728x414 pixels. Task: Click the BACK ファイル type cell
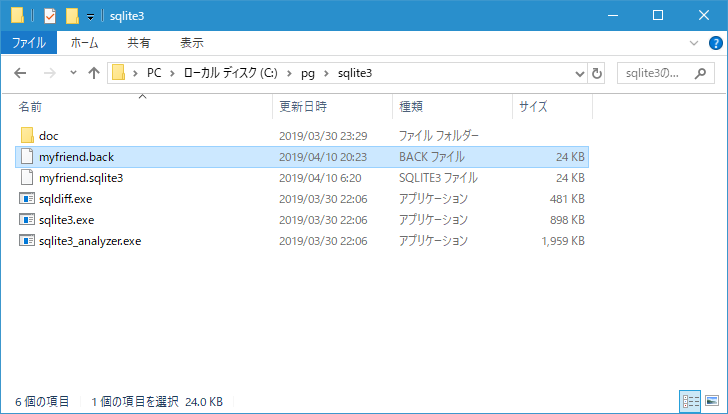(x=432, y=157)
